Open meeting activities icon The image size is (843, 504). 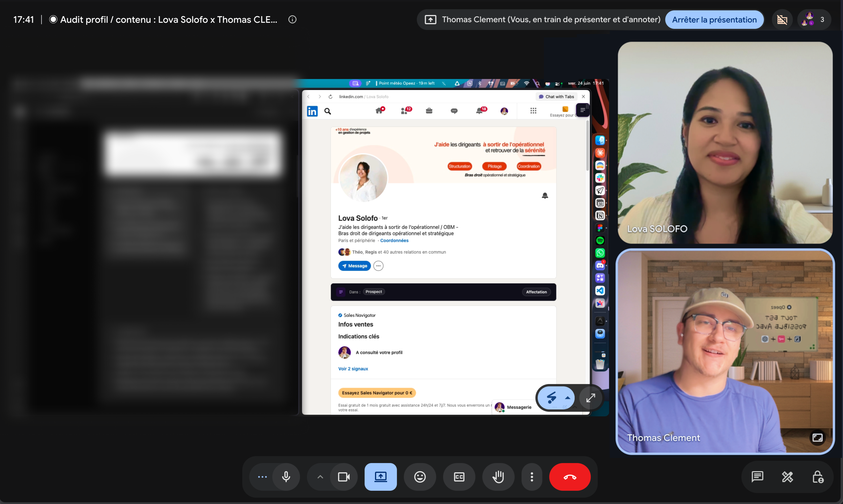(787, 477)
